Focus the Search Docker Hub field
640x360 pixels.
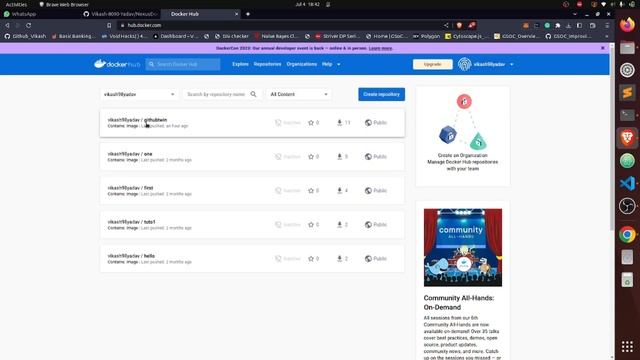[x=183, y=64]
